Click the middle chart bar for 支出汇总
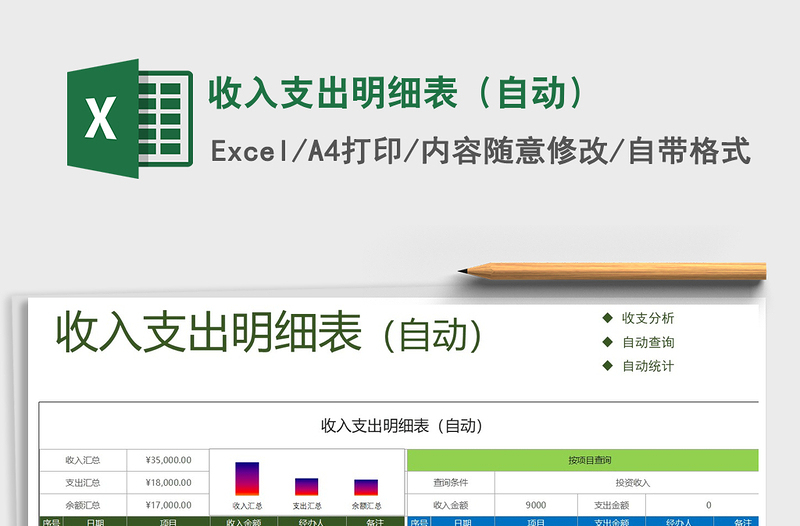 [x=307, y=487]
